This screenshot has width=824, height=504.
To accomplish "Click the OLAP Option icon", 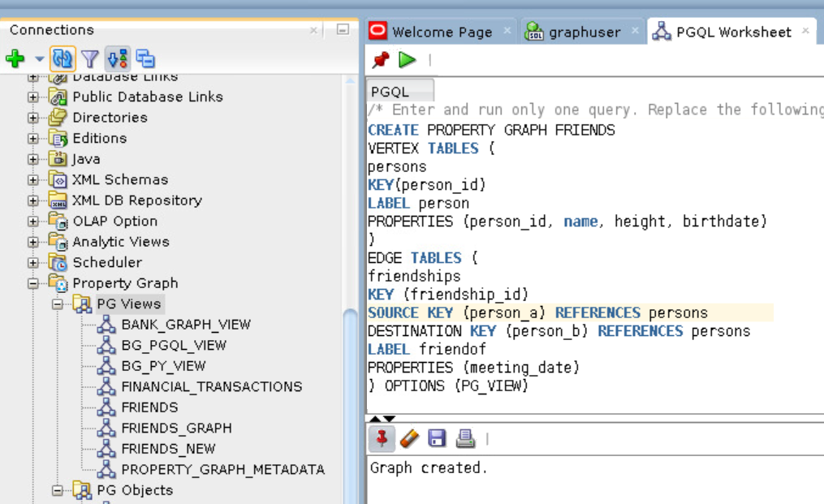I will click(58, 222).
